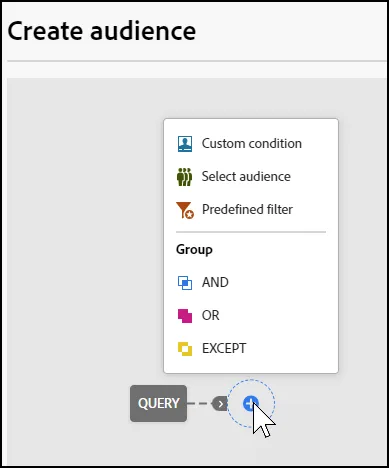The width and height of the screenshot is (389, 468).
Task: Click the EXCEPT group yellow icon
Action: coord(185,349)
